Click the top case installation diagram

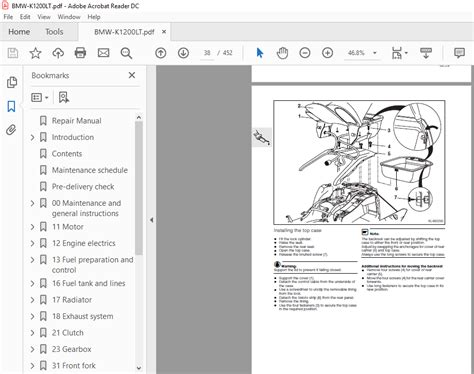pyautogui.click(x=359, y=162)
